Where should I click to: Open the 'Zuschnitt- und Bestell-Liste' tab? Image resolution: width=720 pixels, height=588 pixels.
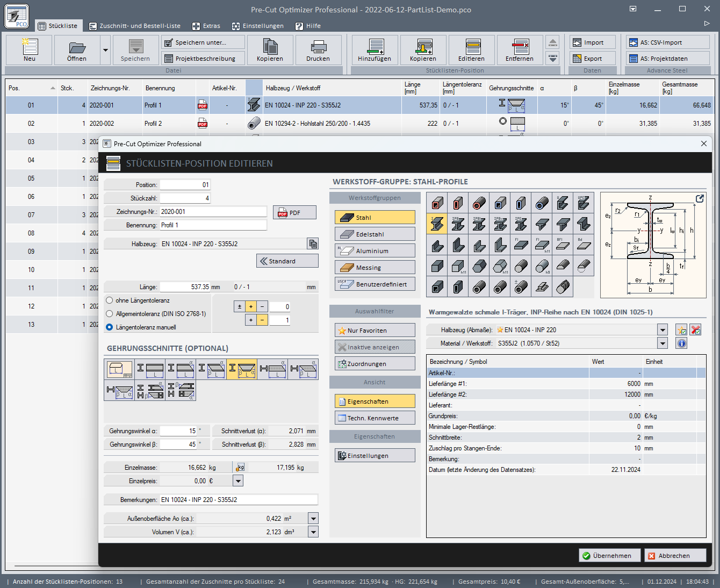135,26
